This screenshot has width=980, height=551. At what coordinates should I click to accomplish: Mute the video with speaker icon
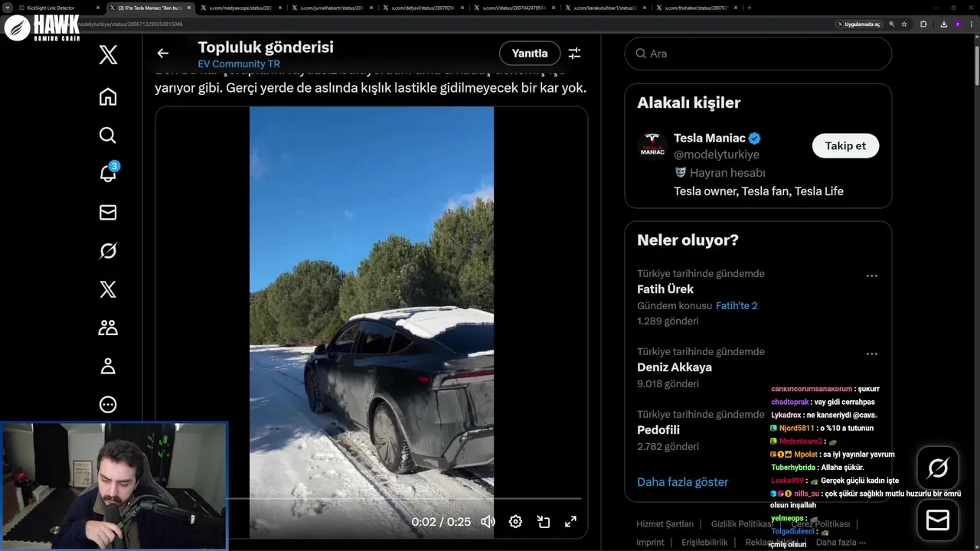pyautogui.click(x=488, y=521)
